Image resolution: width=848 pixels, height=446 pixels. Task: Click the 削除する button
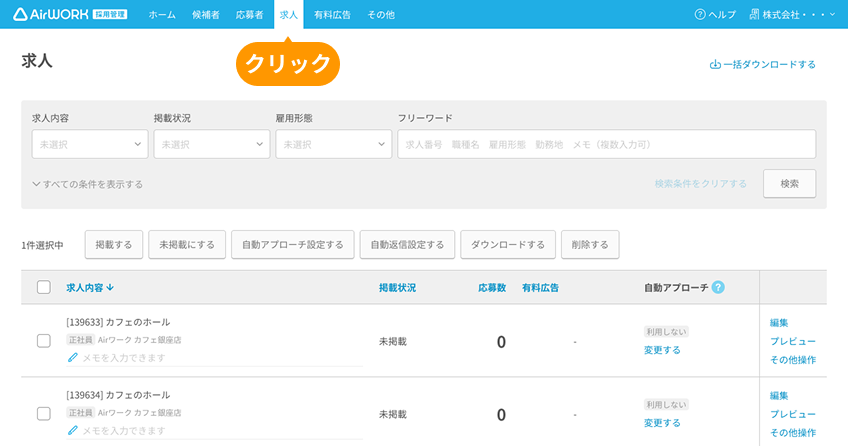click(x=590, y=244)
